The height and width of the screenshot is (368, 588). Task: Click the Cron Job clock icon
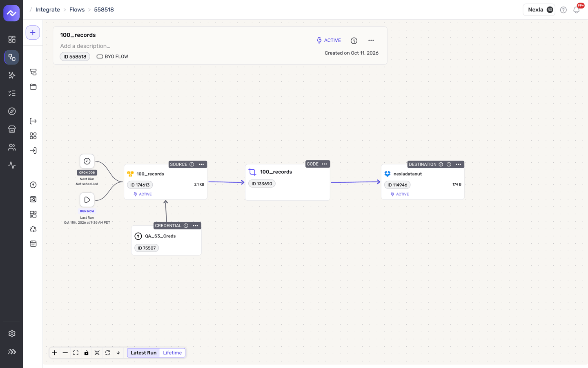[x=87, y=162]
